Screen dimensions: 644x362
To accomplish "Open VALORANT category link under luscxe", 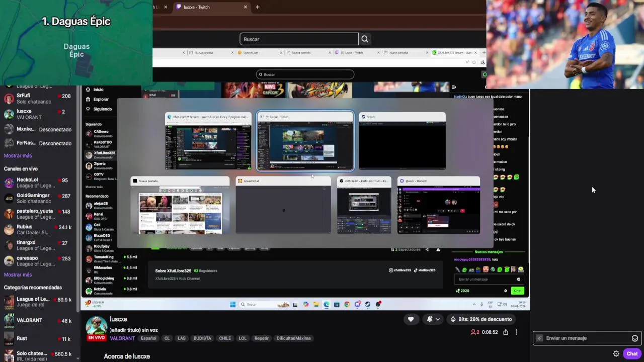I will click(122, 338).
